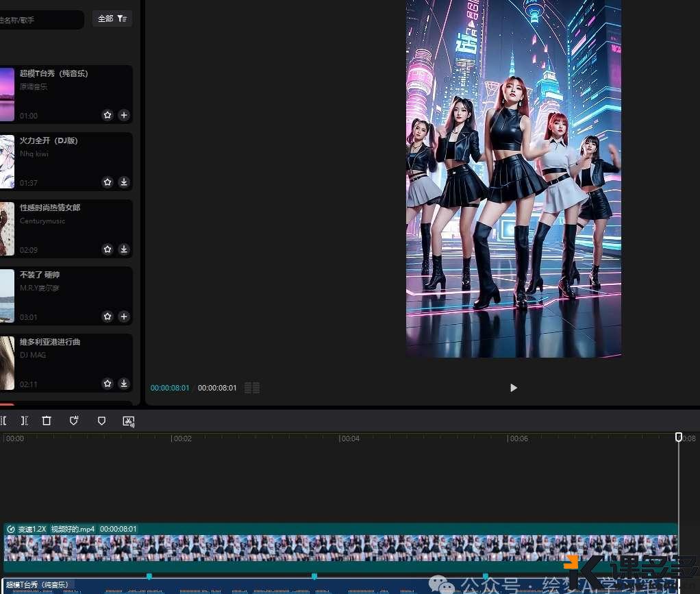Click the grid icon beside the preview timecode
700x594 pixels.
click(x=252, y=388)
